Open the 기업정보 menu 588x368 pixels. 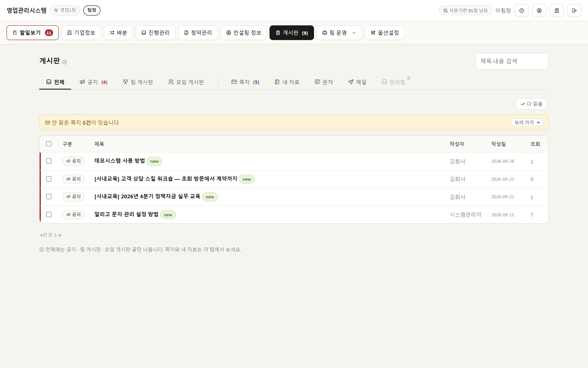tap(81, 33)
